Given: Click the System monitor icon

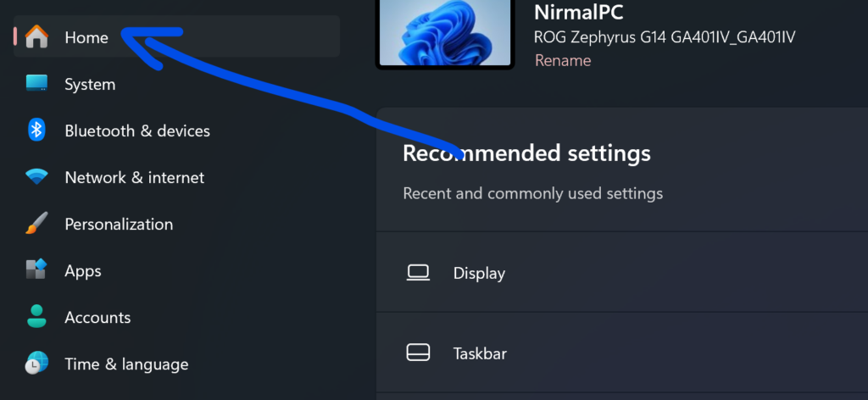Looking at the screenshot, I should tap(36, 84).
